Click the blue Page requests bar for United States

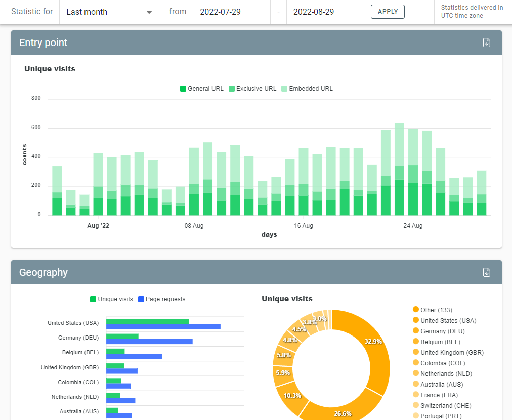(x=163, y=326)
